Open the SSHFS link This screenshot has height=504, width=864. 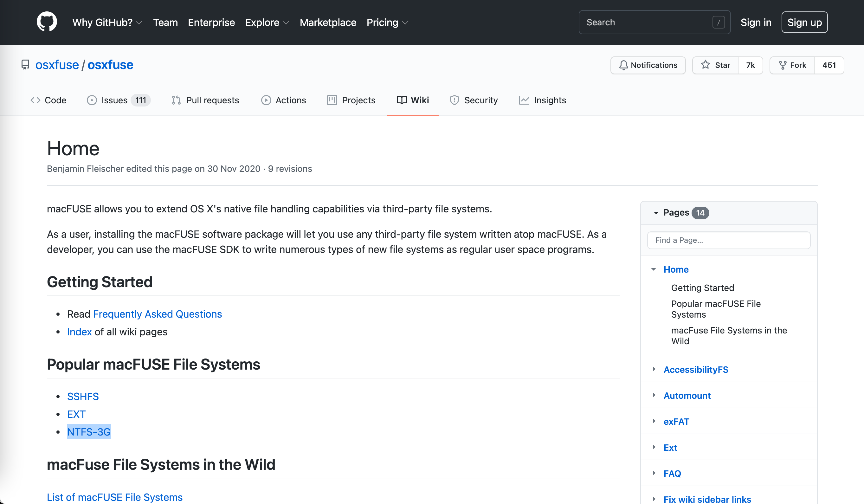pos(83,396)
